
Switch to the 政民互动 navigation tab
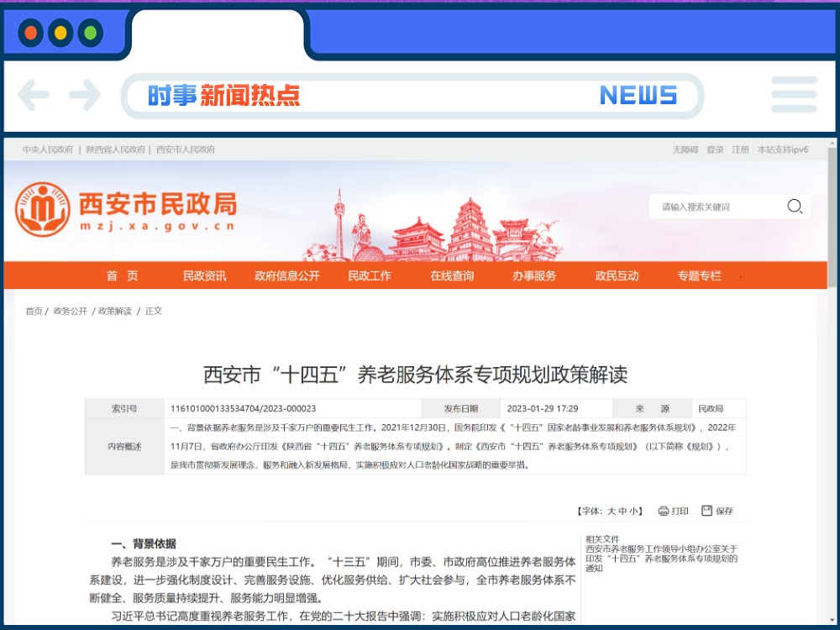(617, 276)
